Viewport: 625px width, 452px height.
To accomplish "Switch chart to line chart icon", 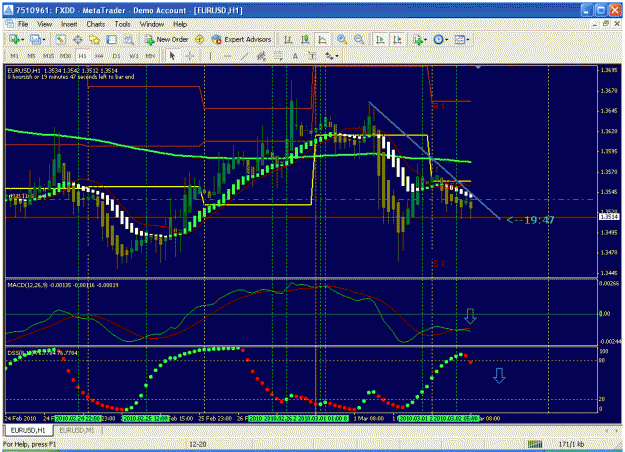I will 322,39.
